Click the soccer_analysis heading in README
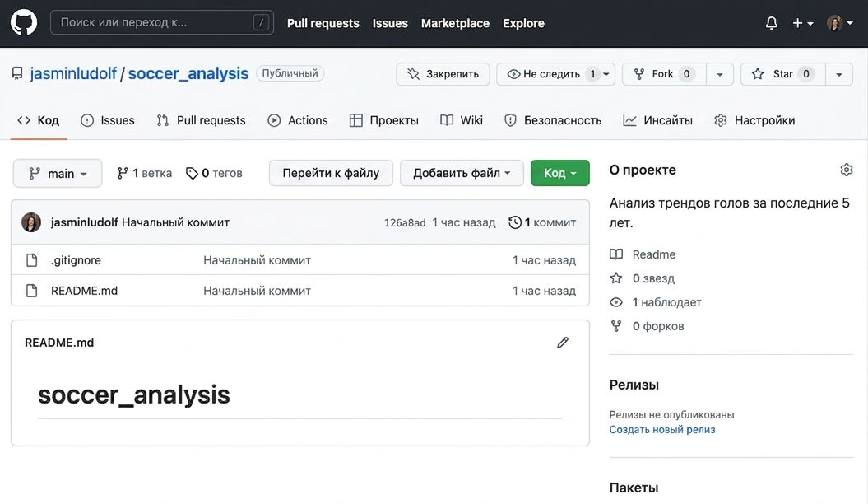Viewport: 868px width, 504px height. pos(134,395)
